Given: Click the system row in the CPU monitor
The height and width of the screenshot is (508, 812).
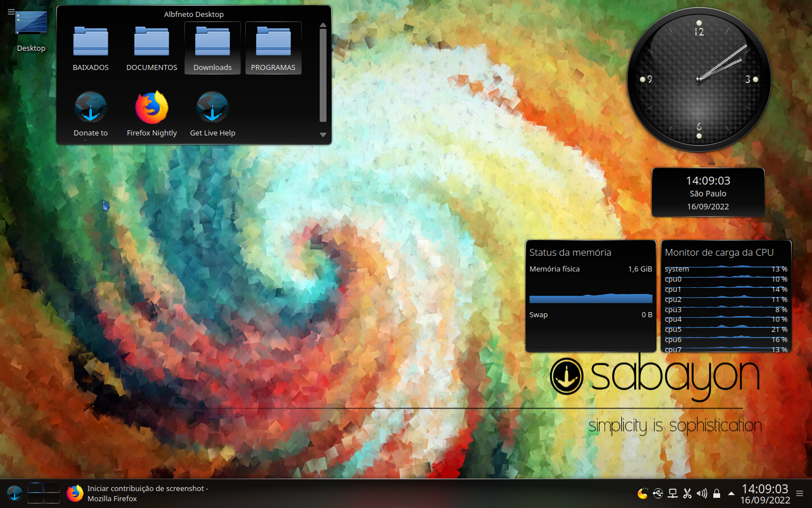Looking at the screenshot, I should (x=726, y=269).
